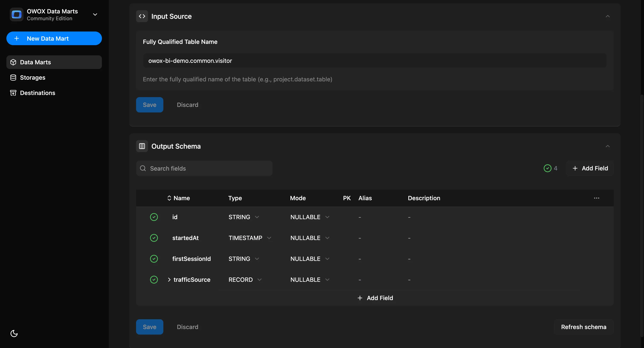Open the Data Marts section in sidebar

click(35, 62)
